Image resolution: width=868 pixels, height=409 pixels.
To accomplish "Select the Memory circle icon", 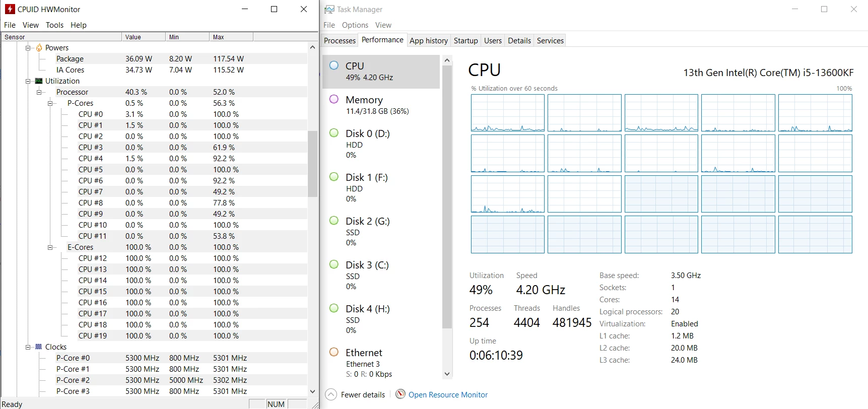I will (334, 99).
